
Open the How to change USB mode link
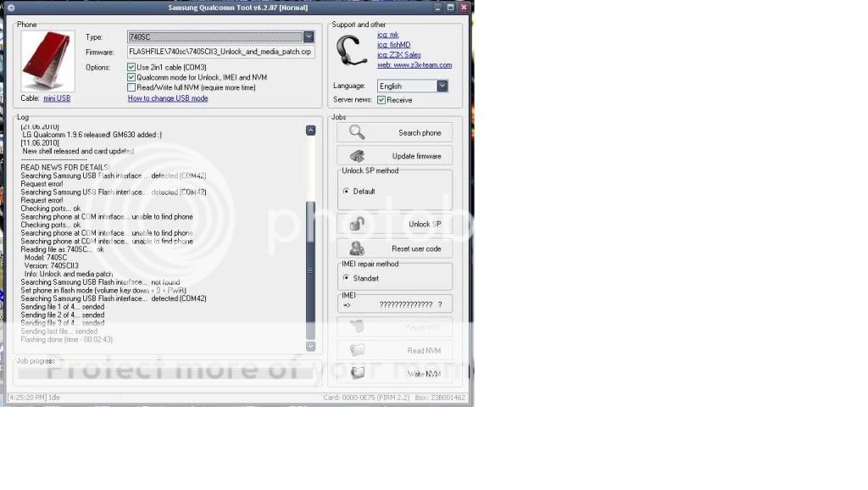click(x=168, y=98)
